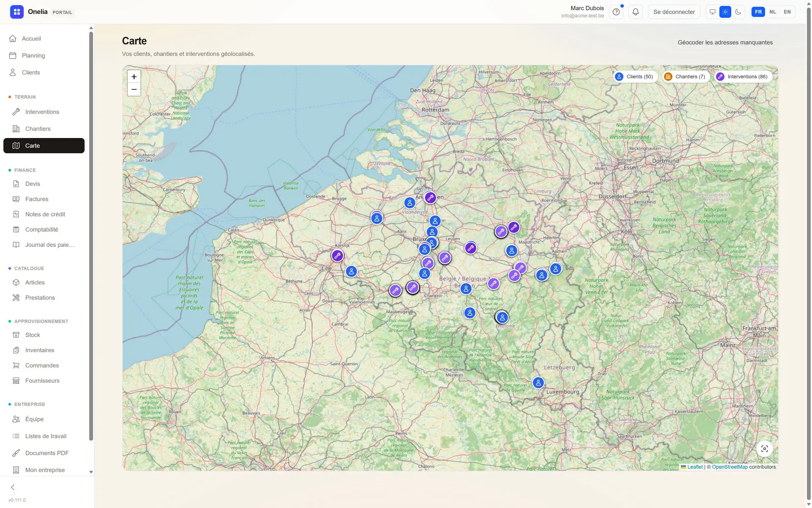Open the Clients sidebar item
Viewport: 812px width, 508px height.
pyautogui.click(x=44, y=72)
